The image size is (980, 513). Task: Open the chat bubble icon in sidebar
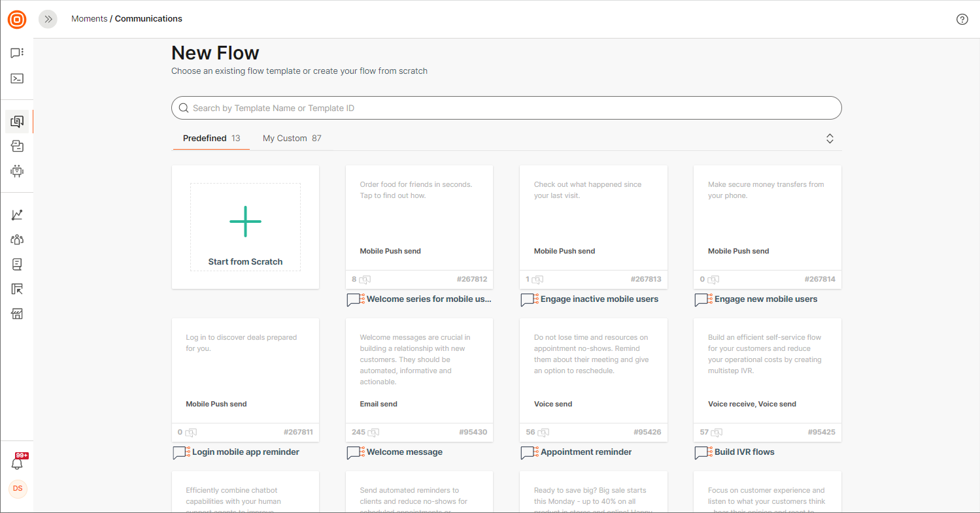[17, 53]
